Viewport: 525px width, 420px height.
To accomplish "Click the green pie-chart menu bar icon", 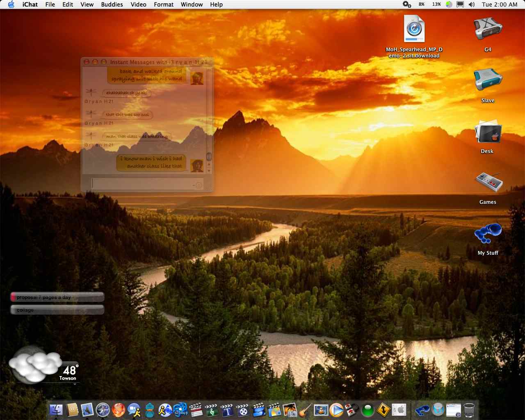I will [449, 5].
